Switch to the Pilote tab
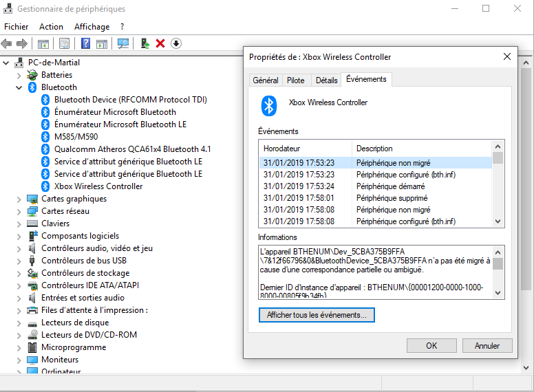This screenshot has height=392, width=534. (x=296, y=80)
